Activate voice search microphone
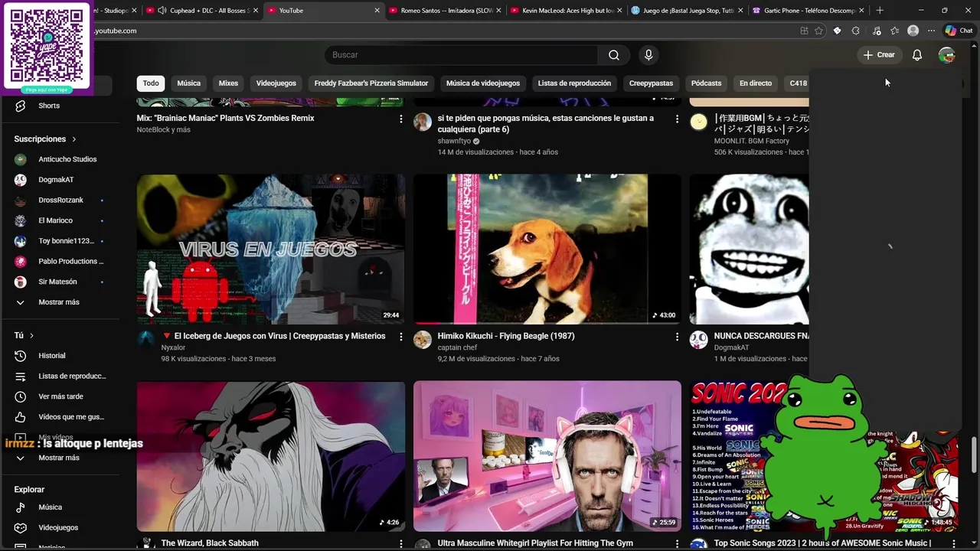 pyautogui.click(x=648, y=55)
